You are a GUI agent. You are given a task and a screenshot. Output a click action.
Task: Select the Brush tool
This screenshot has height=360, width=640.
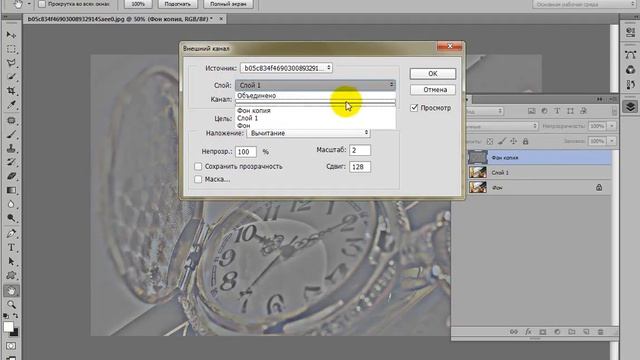tap(11, 134)
